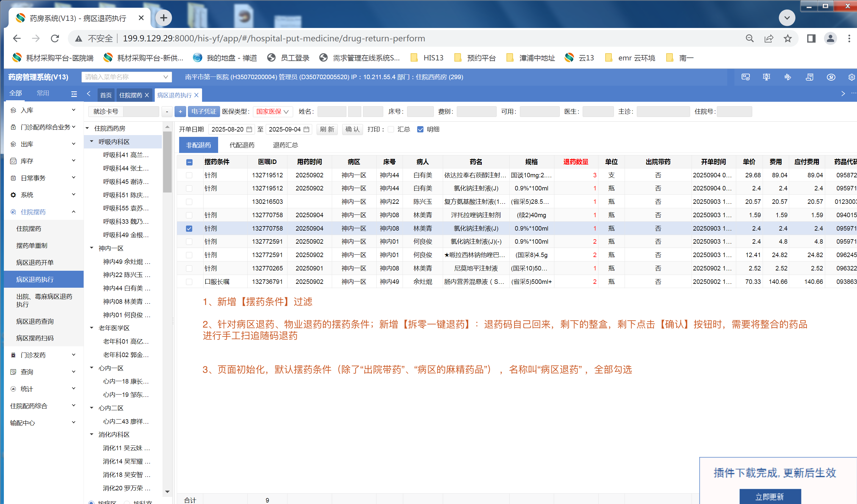857x504 pixels.
Task: Switch to the 代配退药 tab
Action: [242, 145]
